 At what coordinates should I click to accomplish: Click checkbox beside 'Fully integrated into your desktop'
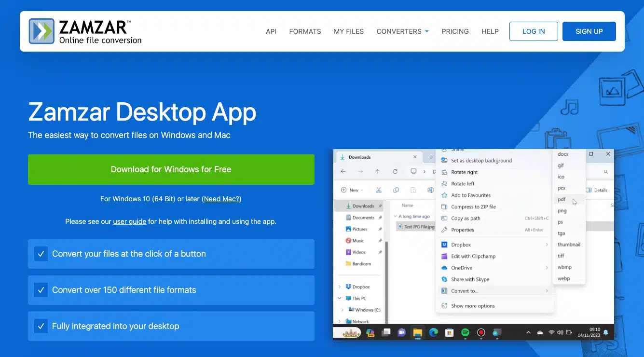point(41,326)
